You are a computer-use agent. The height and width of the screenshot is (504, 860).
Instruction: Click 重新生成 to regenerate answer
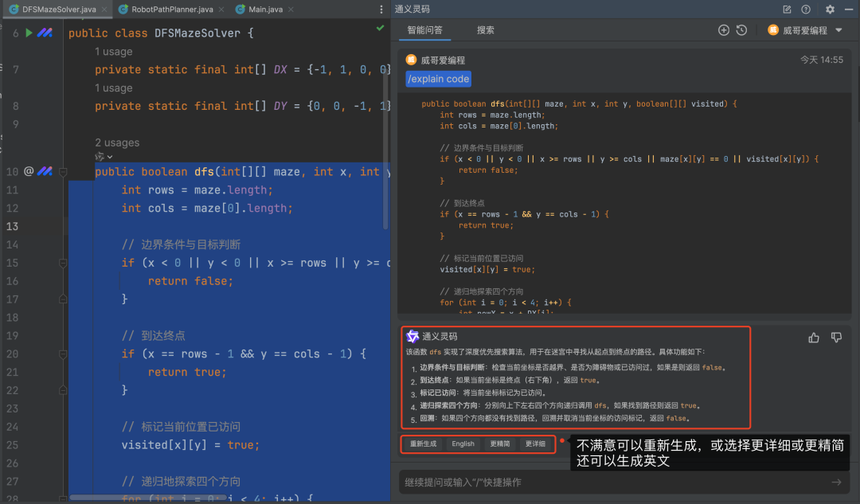(x=424, y=443)
